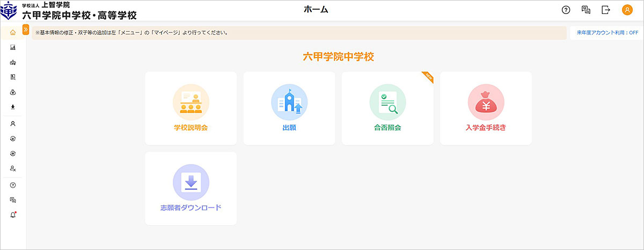Open the orange user avatar menu
Image resolution: width=644 pixels, height=250 pixels.
pyautogui.click(x=627, y=10)
